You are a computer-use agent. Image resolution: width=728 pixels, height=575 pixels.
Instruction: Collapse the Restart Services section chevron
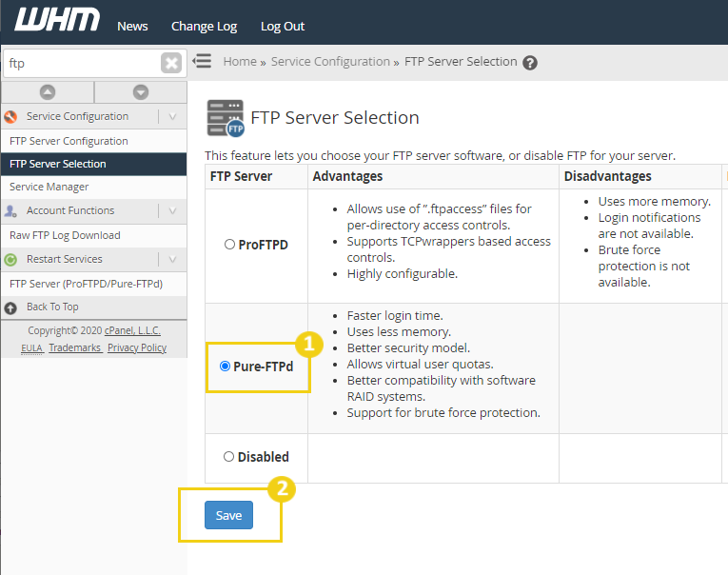(172, 259)
